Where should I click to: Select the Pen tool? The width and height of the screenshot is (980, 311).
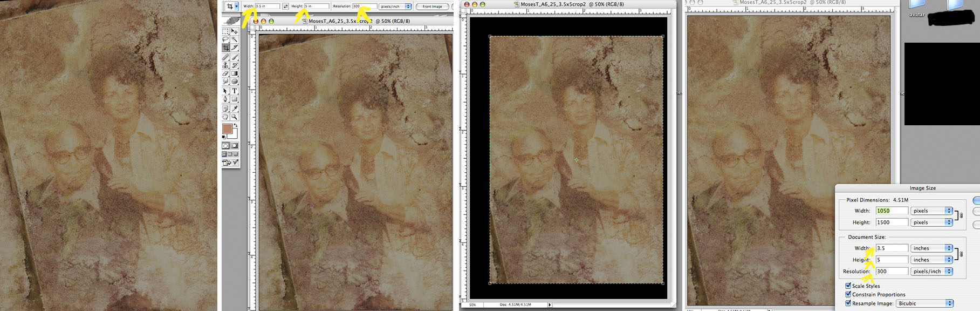pos(225,99)
